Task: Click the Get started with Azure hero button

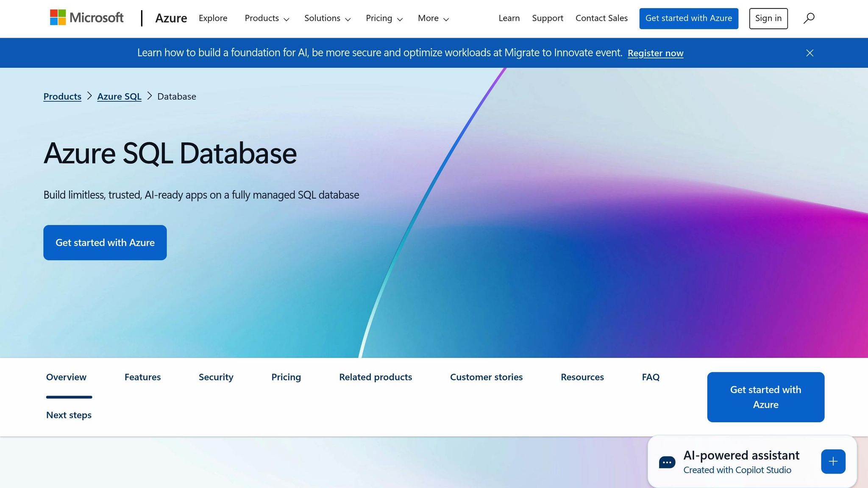Action: point(105,242)
